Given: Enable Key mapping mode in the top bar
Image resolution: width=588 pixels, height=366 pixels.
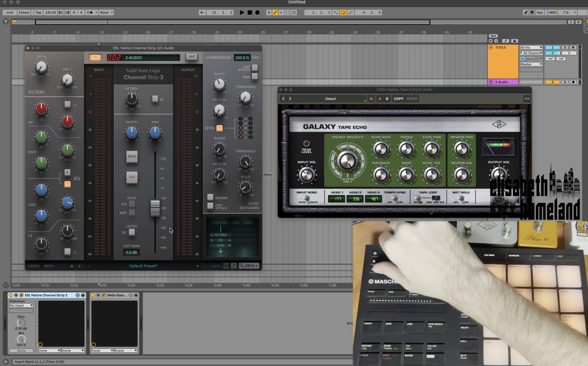Looking at the screenshot, I should coord(540,12).
